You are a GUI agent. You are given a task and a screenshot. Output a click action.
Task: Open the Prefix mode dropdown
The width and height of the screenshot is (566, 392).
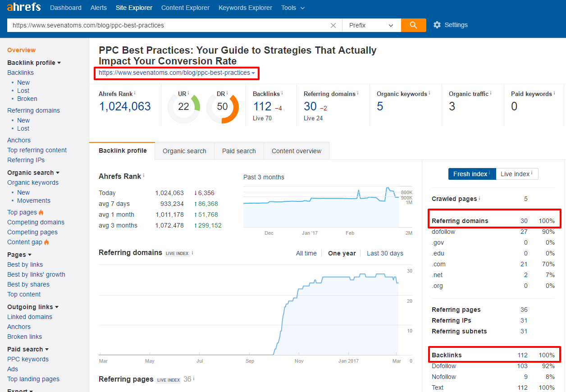tap(372, 25)
